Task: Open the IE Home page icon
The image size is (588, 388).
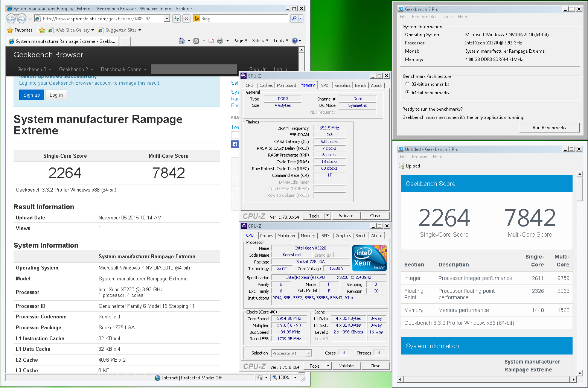Action: click(182, 41)
